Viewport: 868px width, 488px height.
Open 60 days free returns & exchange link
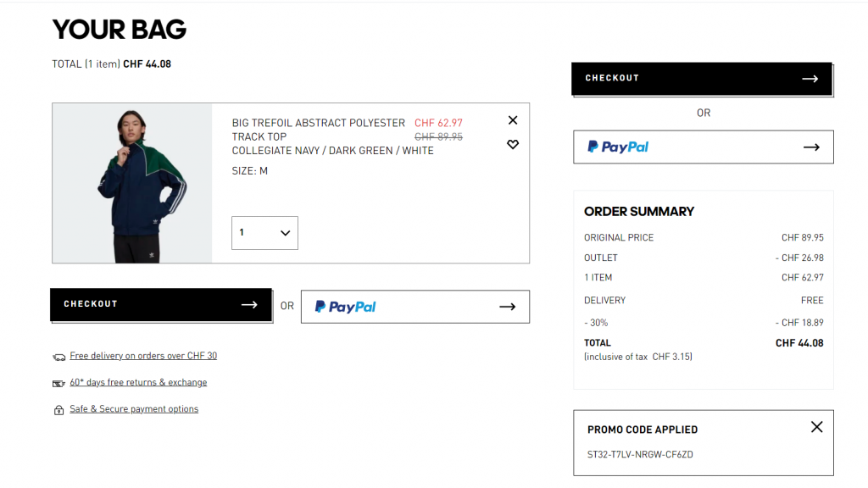138,382
